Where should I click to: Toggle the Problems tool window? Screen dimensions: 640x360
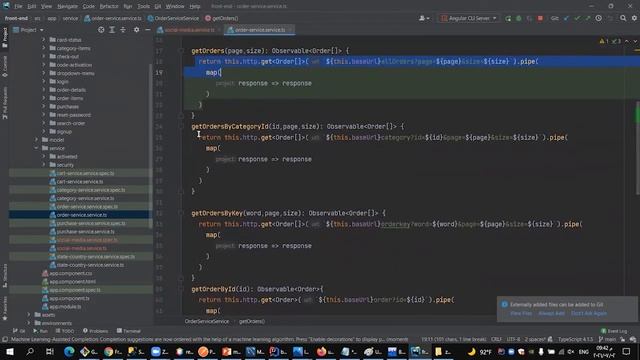coord(96,331)
